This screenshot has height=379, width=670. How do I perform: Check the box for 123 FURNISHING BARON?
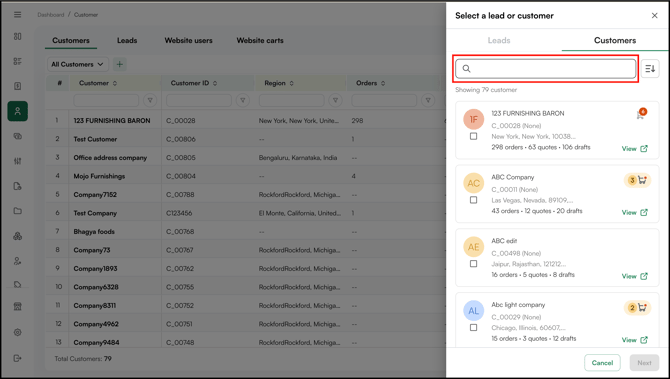coord(473,136)
